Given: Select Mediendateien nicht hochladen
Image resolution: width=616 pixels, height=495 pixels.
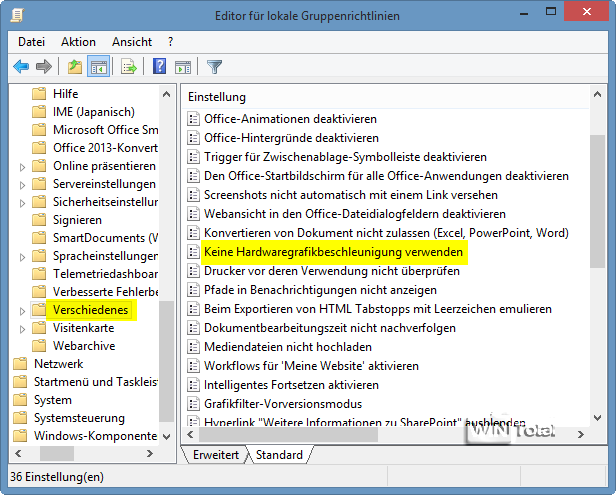Looking at the screenshot, I should click(x=288, y=346).
